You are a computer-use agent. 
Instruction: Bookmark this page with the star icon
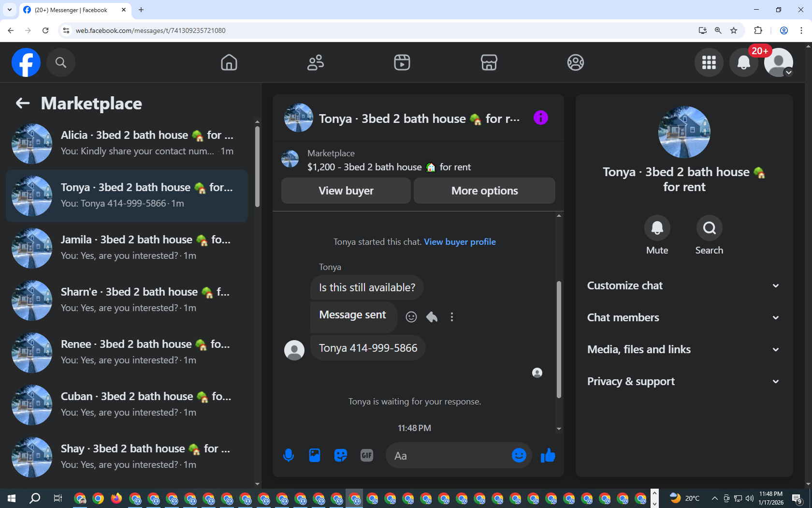(734, 30)
